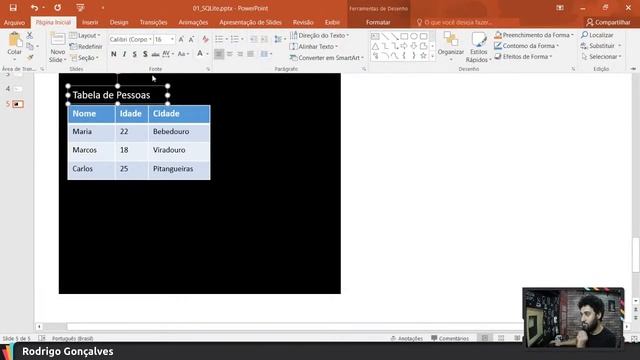Toggle strikethrough formatting

(156, 54)
